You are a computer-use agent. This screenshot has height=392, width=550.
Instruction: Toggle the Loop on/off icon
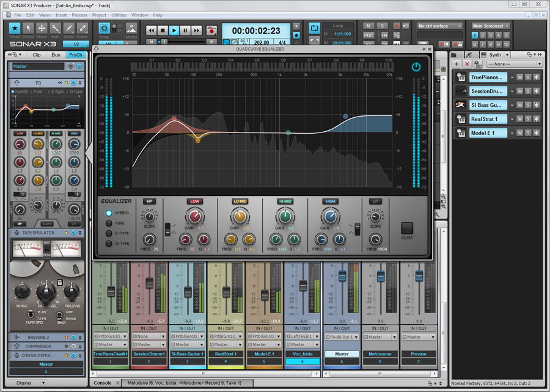pos(314,29)
